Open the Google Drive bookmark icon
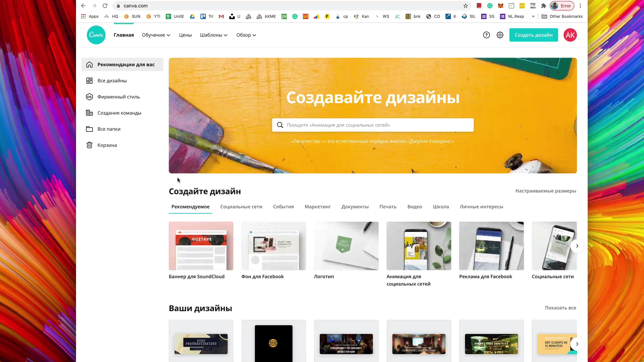644x362 pixels. pyautogui.click(x=192, y=16)
